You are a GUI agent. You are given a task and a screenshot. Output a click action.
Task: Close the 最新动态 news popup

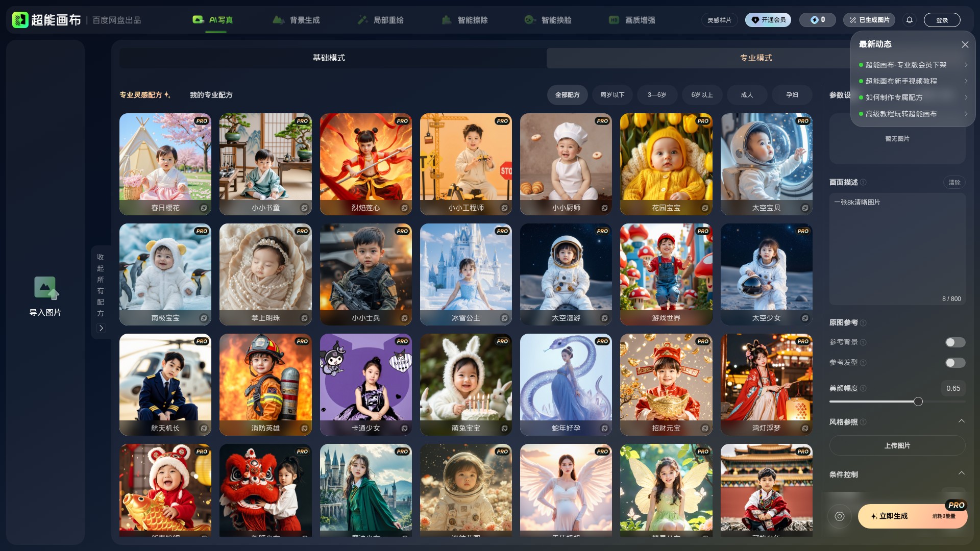(x=965, y=44)
